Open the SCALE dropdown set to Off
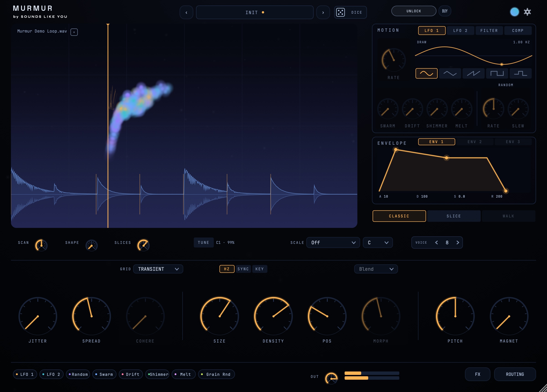547x392 pixels. [x=333, y=242]
